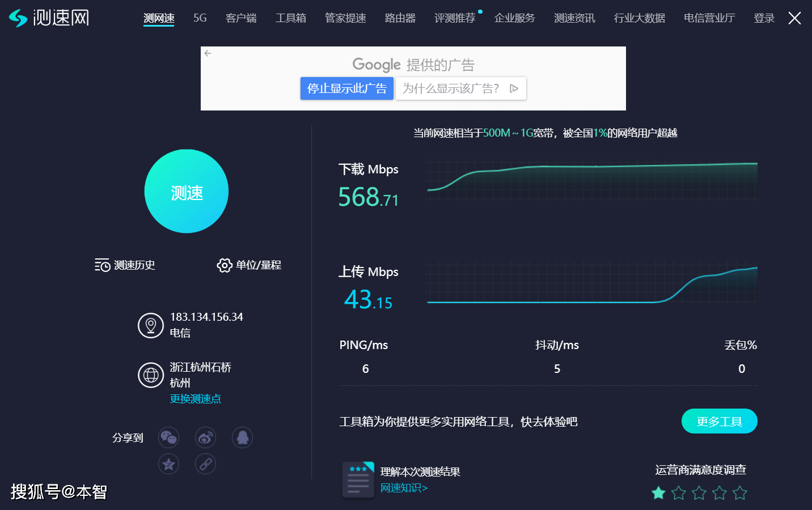The height and width of the screenshot is (510, 812).
Task: Click the 登录 login link
Action: pos(764,18)
